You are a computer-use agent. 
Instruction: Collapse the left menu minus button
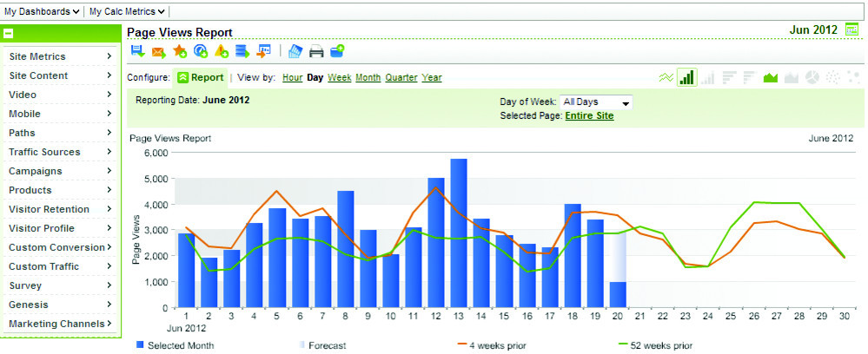(x=8, y=34)
